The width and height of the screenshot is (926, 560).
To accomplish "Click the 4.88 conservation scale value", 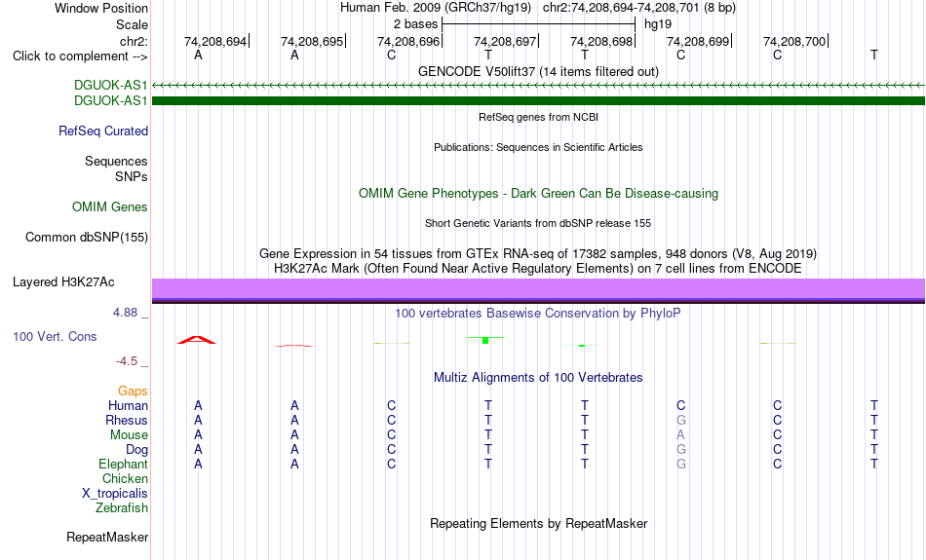I will pos(125,313).
